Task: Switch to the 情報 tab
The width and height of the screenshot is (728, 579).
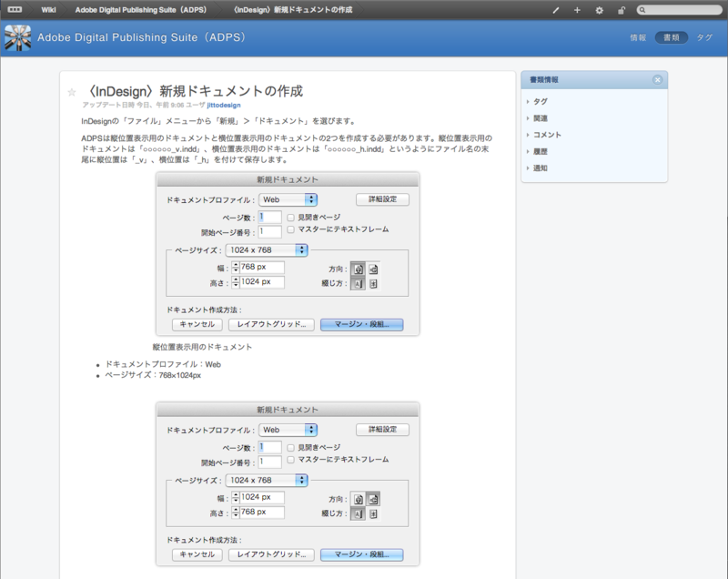Action: (x=638, y=37)
